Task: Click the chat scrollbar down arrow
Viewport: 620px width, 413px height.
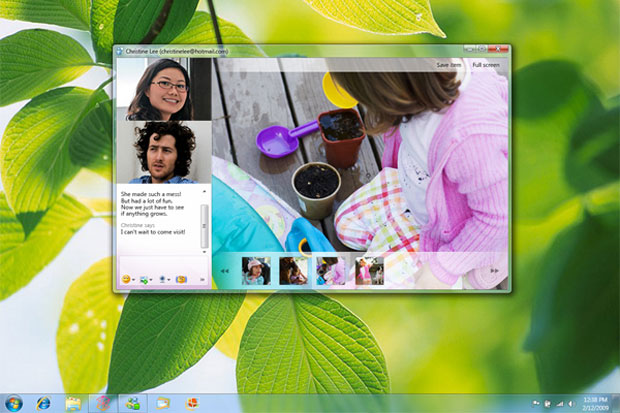Action: 204,252
